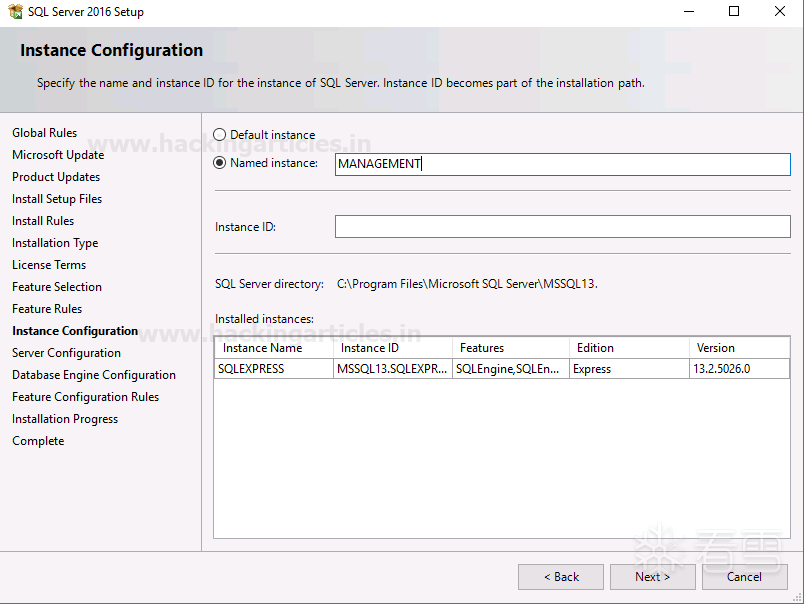
Task: Select the Default instance radio button
Action: (220, 135)
